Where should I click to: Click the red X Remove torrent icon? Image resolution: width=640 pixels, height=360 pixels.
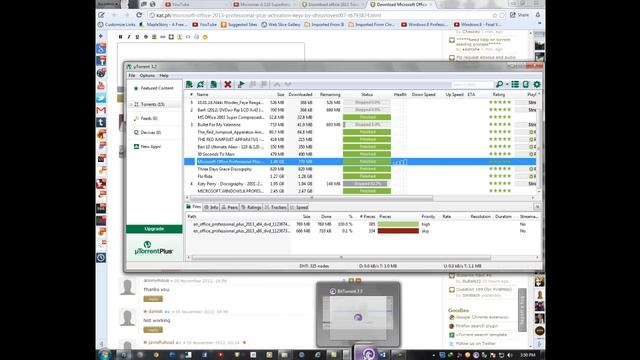tap(228, 84)
